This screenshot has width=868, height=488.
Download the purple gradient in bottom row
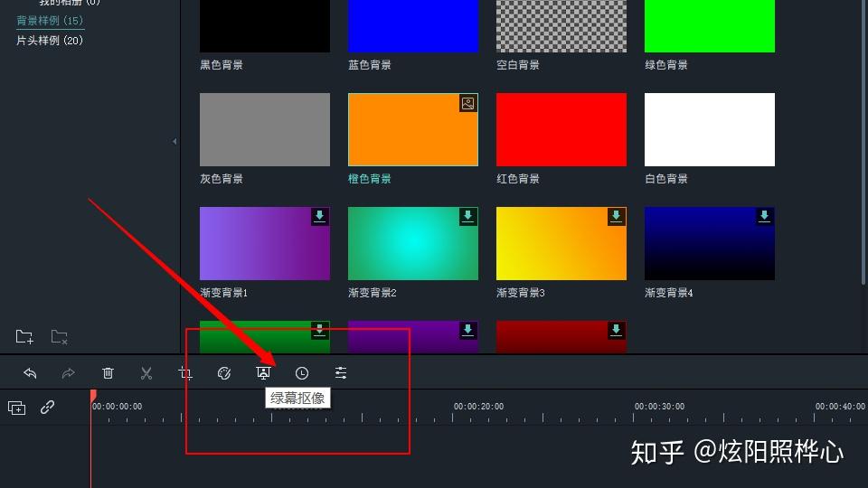[467, 331]
